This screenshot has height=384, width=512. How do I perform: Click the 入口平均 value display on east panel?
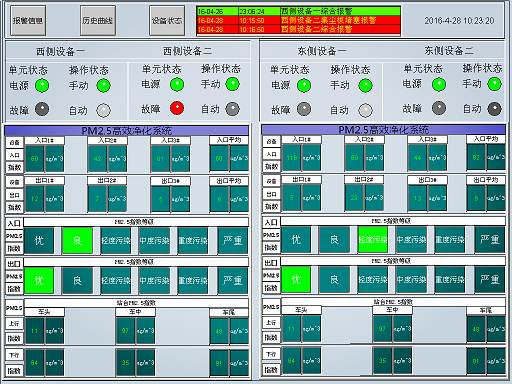coord(476,157)
